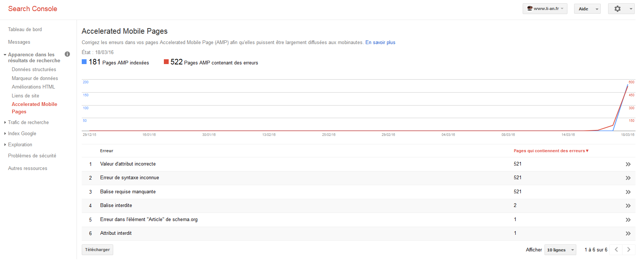
Task: Click the 522 error pages count
Action: click(x=176, y=62)
